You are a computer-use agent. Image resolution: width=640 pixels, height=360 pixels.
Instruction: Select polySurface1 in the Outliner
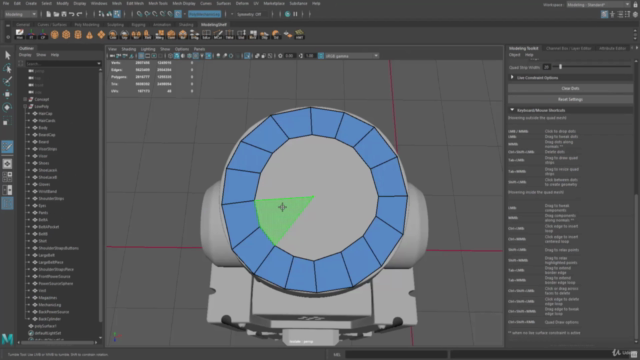45,326
